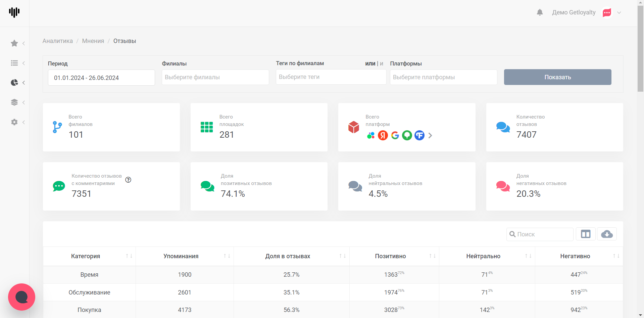Image resolution: width=644 pixels, height=318 pixels.
Task: Click the Демо Getloyalty account name
Action: coord(574,12)
